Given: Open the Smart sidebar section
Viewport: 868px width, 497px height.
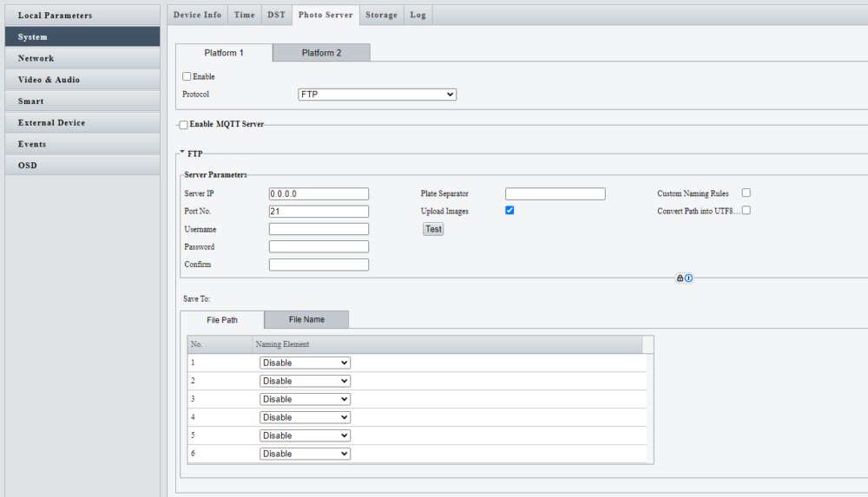Looking at the screenshot, I should [82, 101].
